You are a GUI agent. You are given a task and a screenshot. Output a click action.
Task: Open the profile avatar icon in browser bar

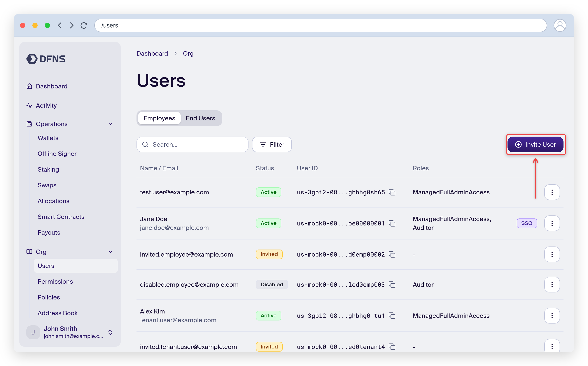click(x=560, y=25)
